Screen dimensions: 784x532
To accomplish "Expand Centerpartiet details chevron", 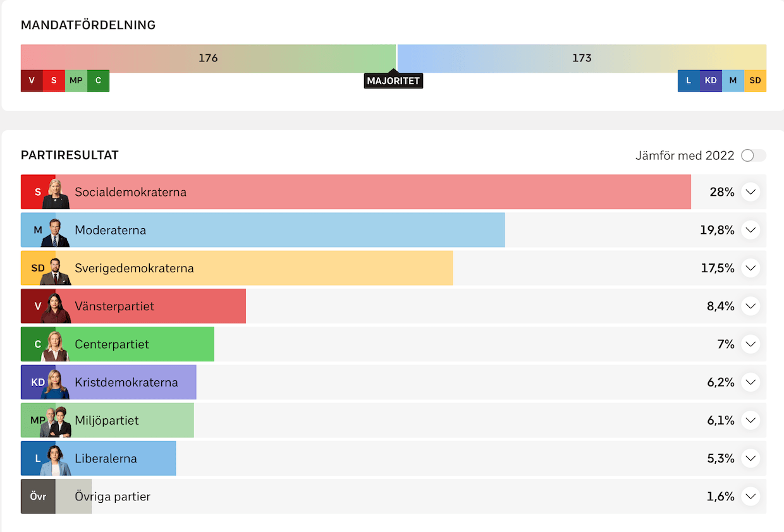I will pos(750,344).
